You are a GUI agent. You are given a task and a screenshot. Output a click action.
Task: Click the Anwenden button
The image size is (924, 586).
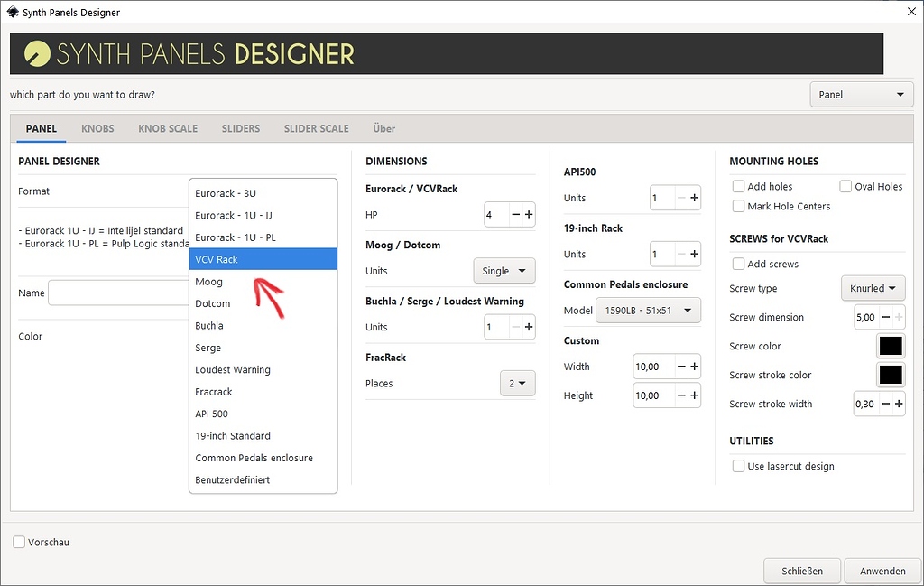[x=882, y=571]
